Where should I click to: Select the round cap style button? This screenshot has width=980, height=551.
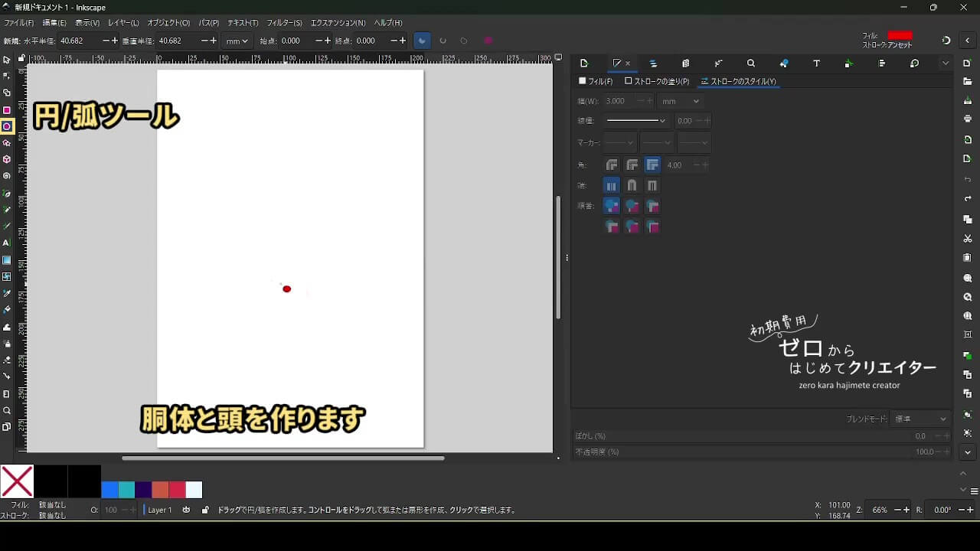(632, 185)
